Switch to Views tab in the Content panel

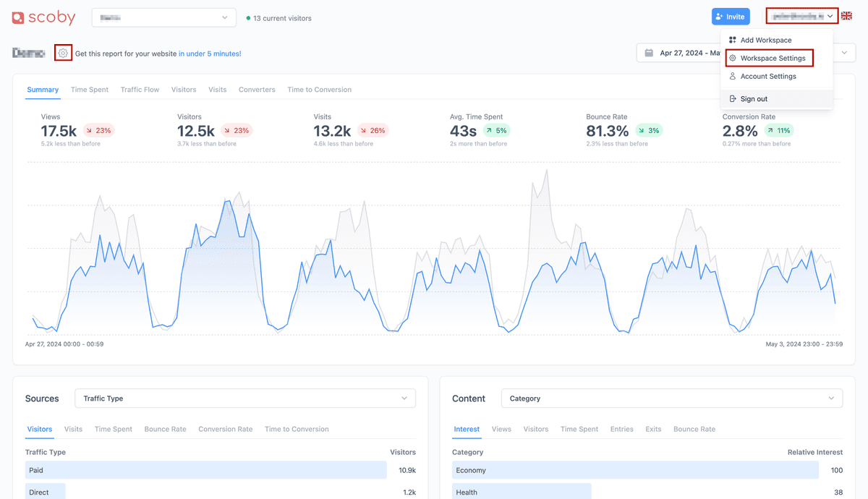tap(501, 429)
